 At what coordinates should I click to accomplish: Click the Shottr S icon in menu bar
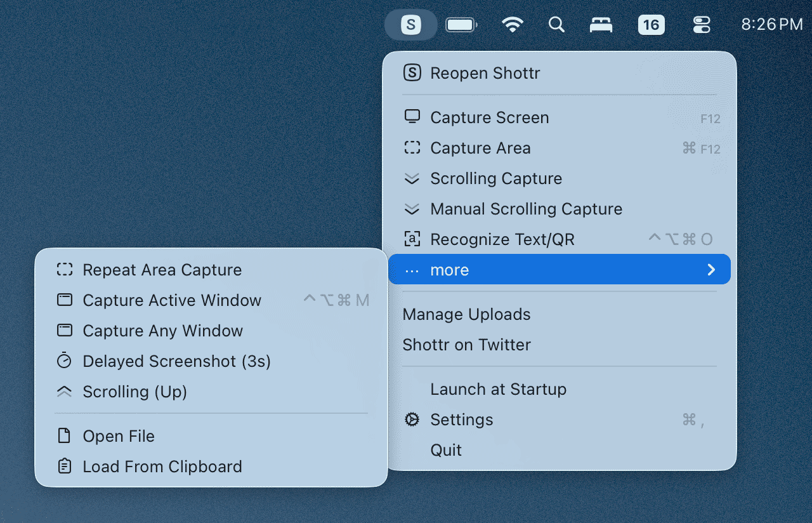coord(411,25)
